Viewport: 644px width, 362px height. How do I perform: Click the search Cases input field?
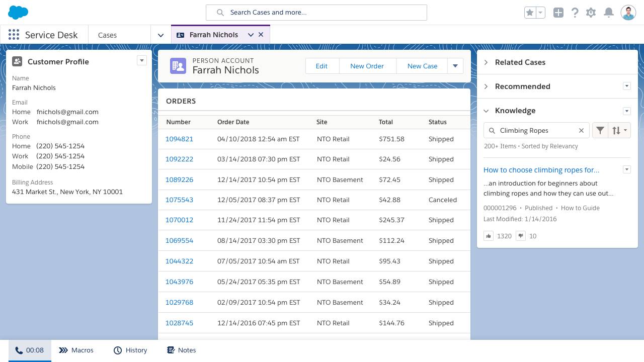coord(316,13)
